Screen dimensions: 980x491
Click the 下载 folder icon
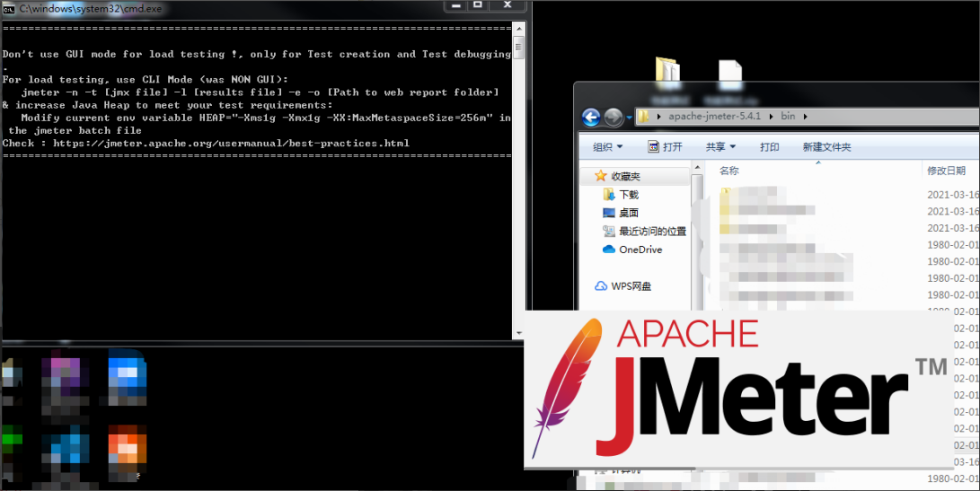coord(609,195)
